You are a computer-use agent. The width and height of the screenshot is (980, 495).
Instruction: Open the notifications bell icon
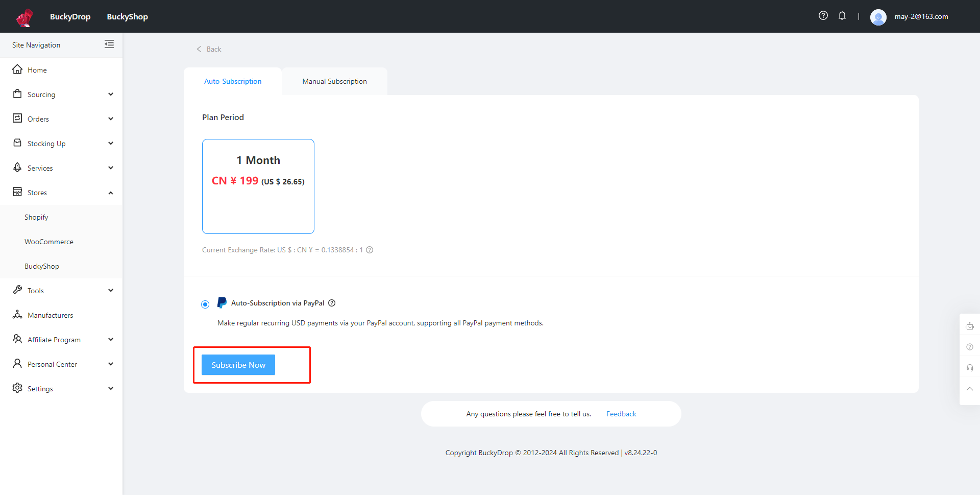click(x=842, y=16)
